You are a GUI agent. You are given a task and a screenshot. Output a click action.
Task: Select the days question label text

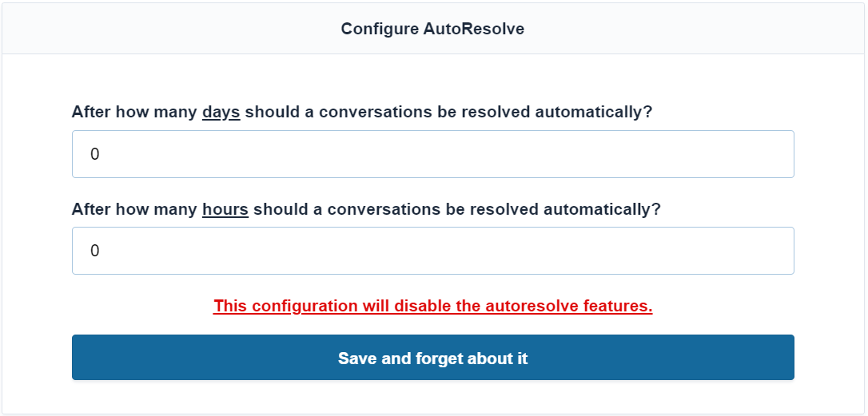361,113
